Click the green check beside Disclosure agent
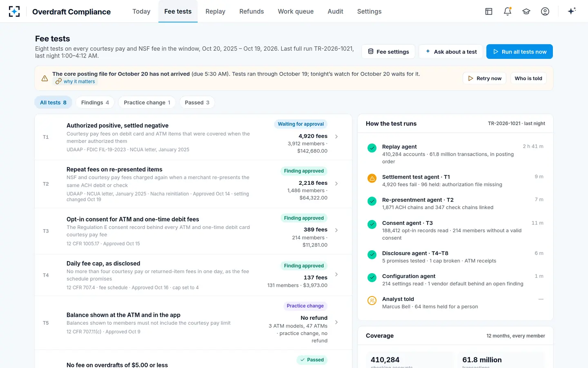Viewport: 588px width, 368px height. pyautogui.click(x=372, y=255)
